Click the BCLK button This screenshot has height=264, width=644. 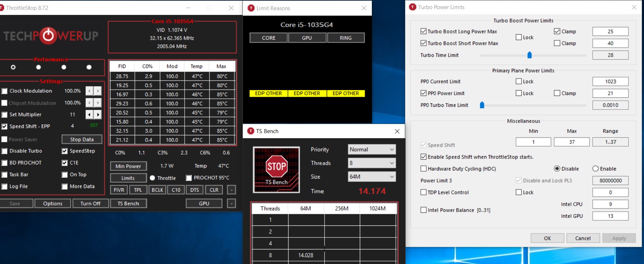click(x=157, y=190)
